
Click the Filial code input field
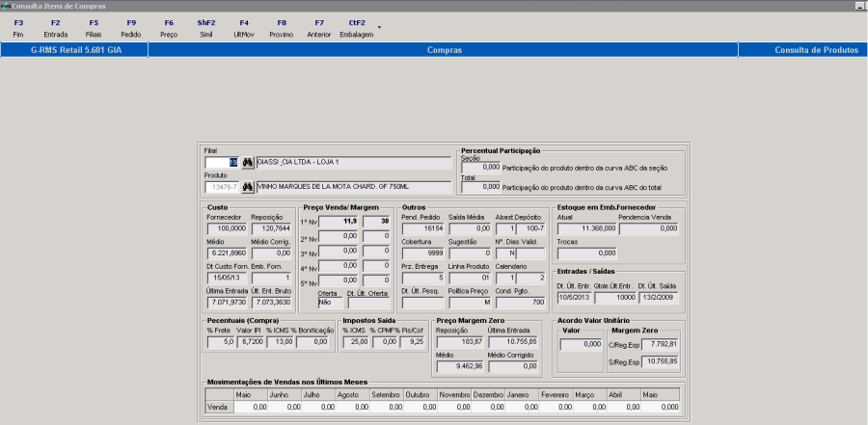pyautogui.click(x=221, y=162)
